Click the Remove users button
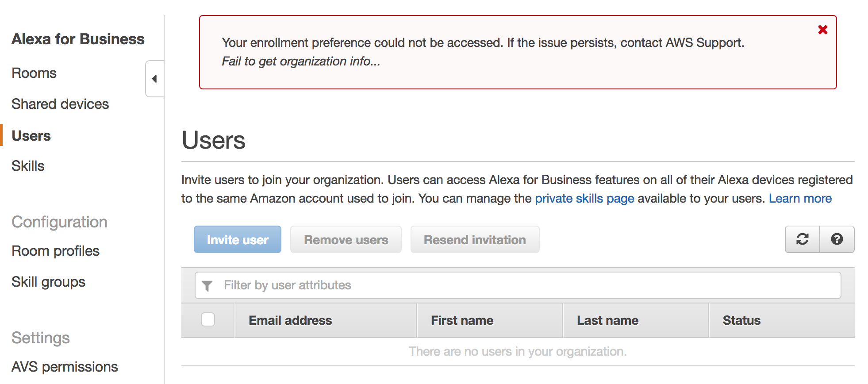The height and width of the screenshot is (384, 868). pos(346,240)
